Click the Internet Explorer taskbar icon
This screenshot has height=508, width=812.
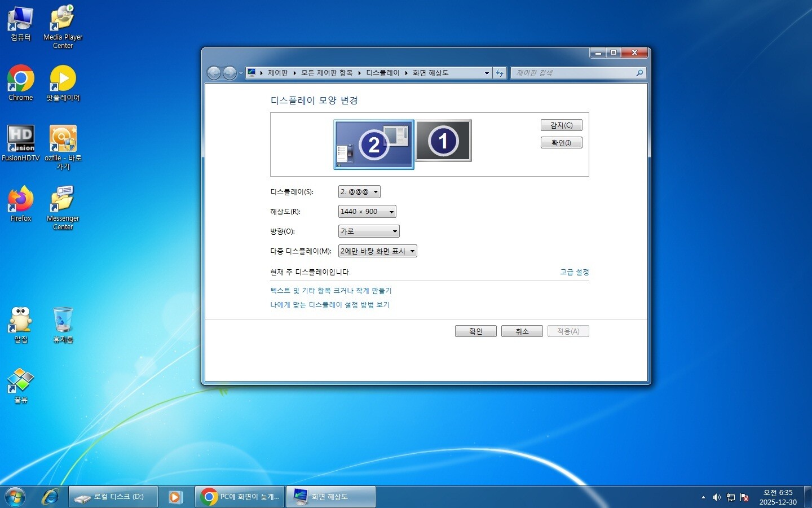pyautogui.click(x=50, y=497)
